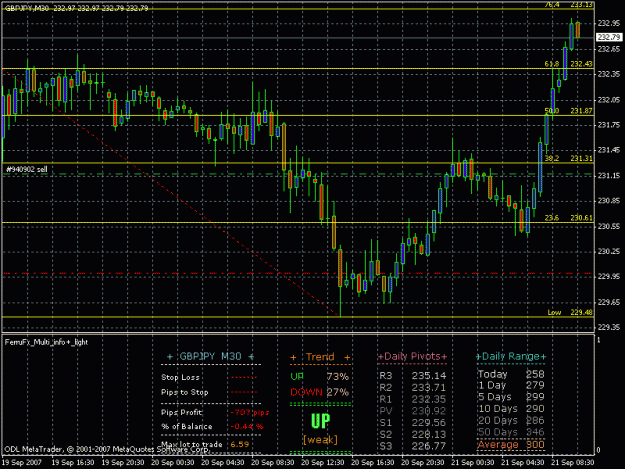Screen dimensions: 625x469
Task: Click the -707 pips profit value
Action: (250, 412)
